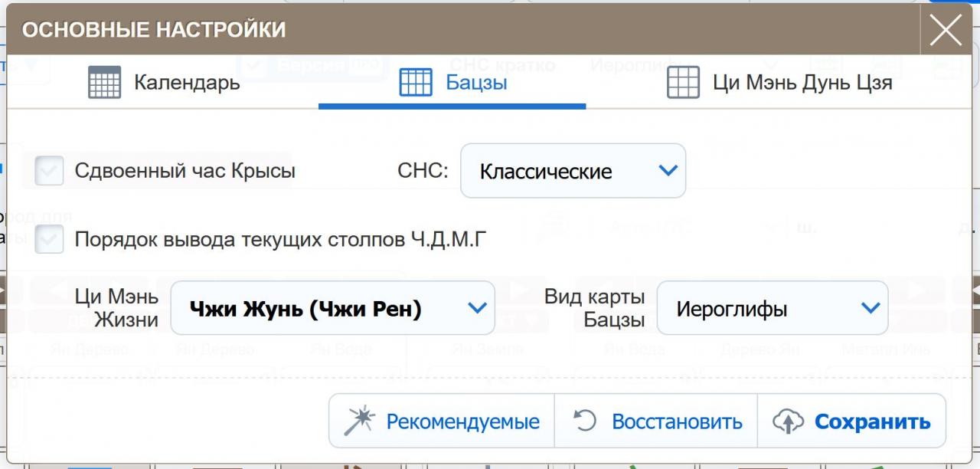Viewport: 980px width, 469px height.
Task: Click the calendar grid icon beside Календарь
Action: click(104, 82)
